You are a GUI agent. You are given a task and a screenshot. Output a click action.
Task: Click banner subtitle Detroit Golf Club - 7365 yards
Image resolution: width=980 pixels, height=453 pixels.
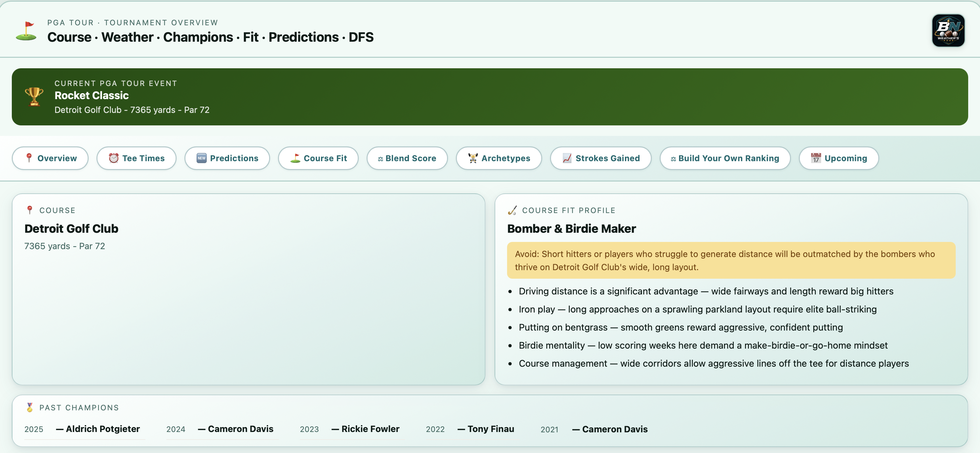[132, 110]
